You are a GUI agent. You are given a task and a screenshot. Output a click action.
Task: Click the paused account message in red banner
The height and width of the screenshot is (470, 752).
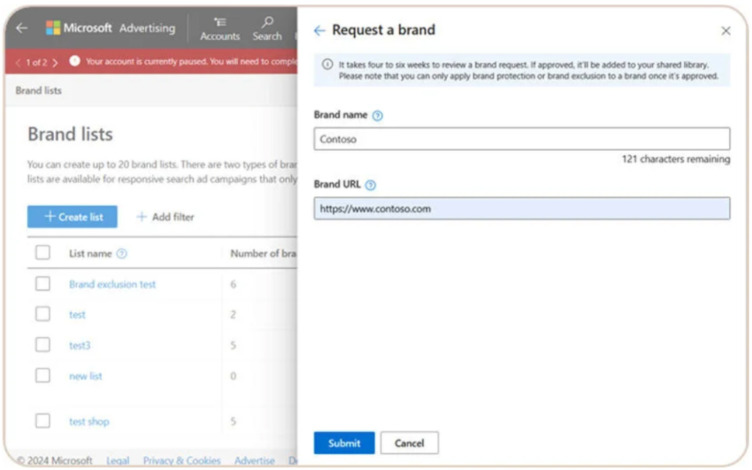(x=191, y=62)
